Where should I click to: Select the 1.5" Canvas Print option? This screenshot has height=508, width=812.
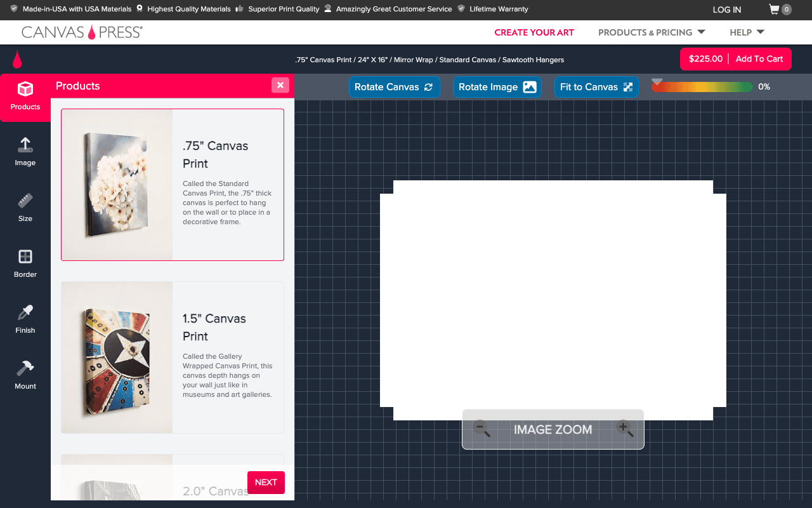pos(173,358)
